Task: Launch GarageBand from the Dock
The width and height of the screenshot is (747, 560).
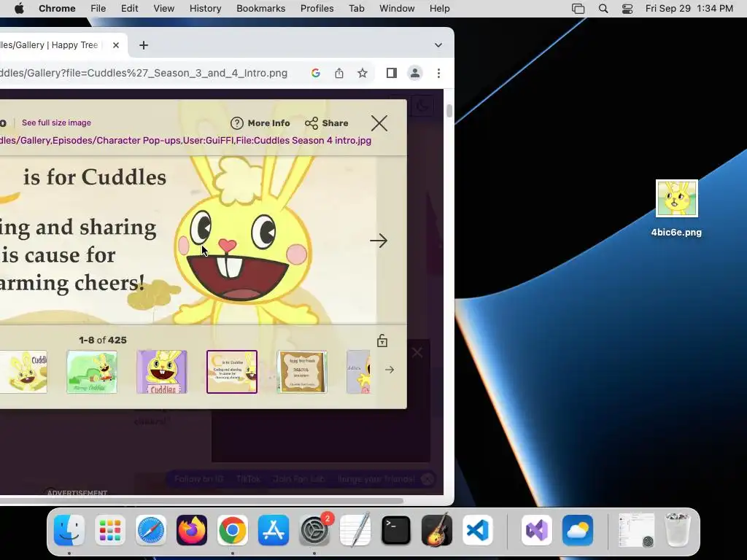Action: 437,530
